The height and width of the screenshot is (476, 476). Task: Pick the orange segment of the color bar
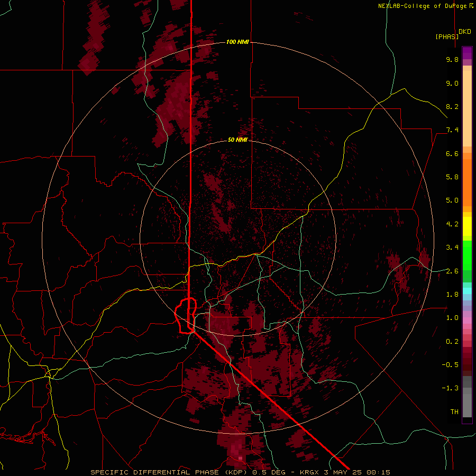(467, 182)
